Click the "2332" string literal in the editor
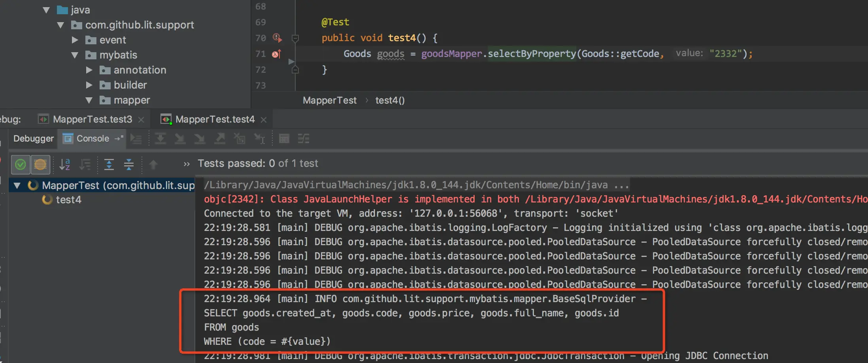This screenshot has height=363, width=868. pyautogui.click(x=725, y=54)
